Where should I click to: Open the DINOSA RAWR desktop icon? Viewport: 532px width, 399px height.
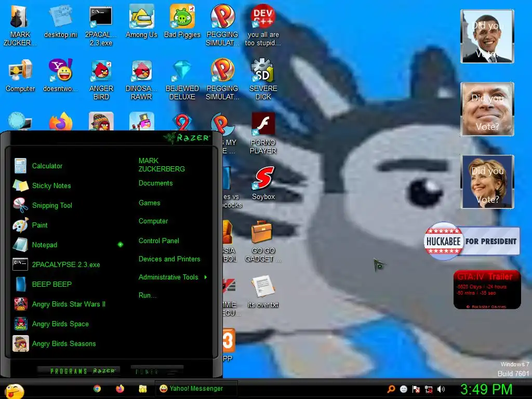coord(141,79)
